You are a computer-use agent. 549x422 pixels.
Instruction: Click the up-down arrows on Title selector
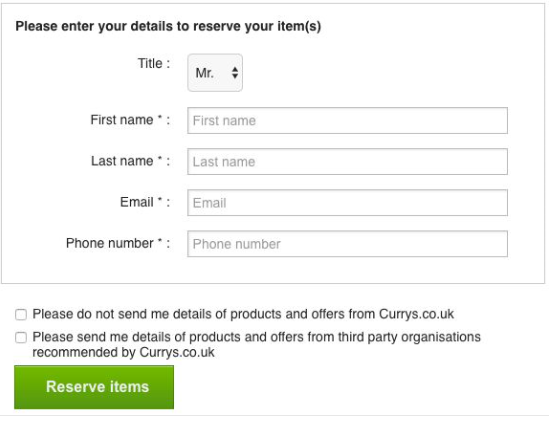pos(235,73)
